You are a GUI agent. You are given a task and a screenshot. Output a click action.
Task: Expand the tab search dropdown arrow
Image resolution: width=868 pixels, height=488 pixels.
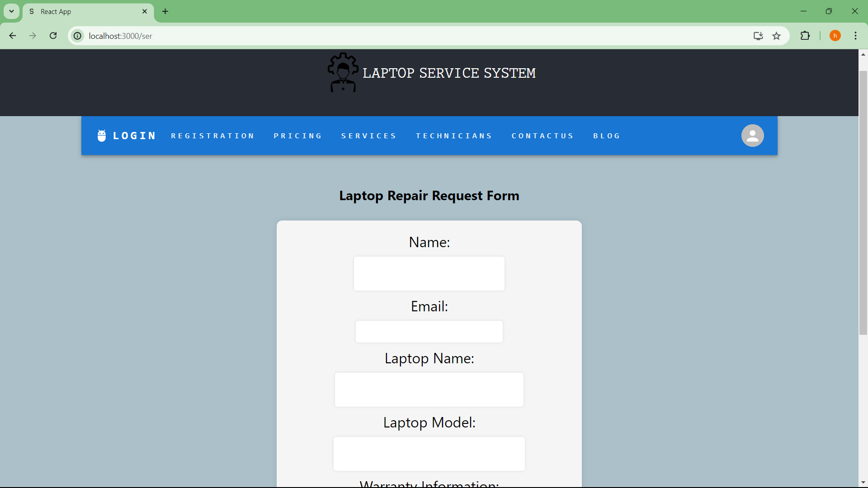coord(12,11)
